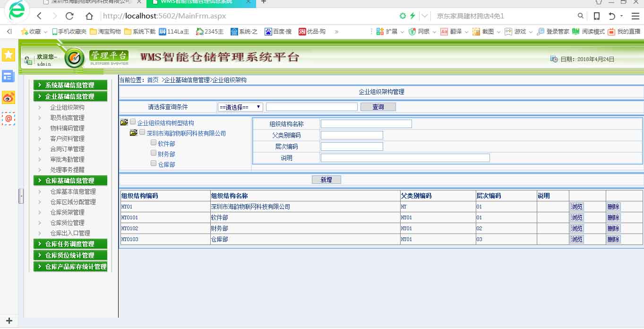
Task: Tick the 财务部 checkbox
Action: (154, 153)
